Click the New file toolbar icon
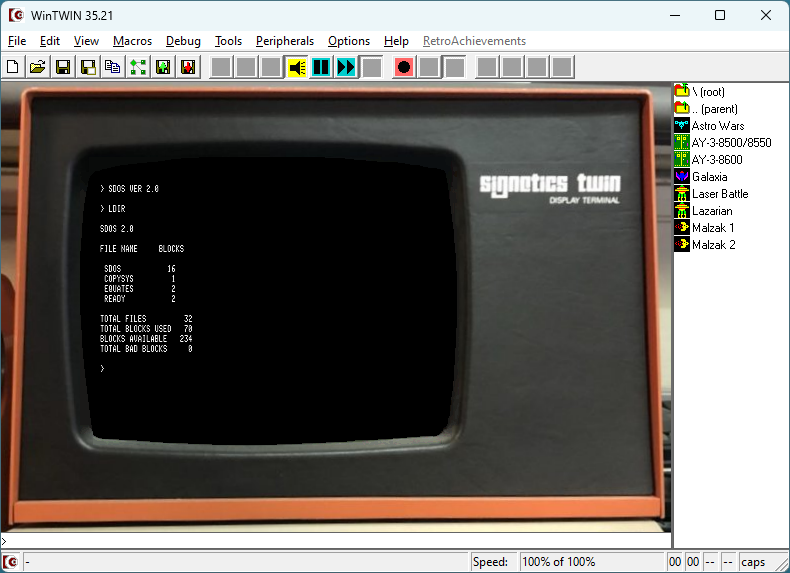This screenshot has height=573, width=790. (13, 67)
